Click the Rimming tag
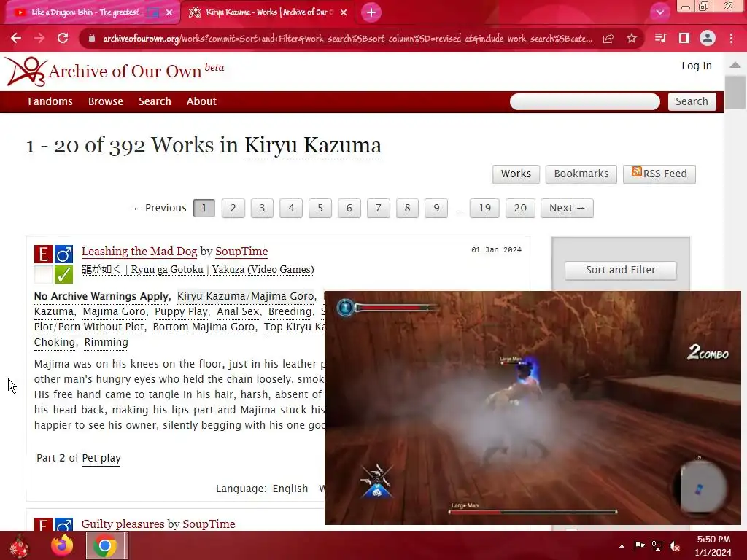 (107, 342)
